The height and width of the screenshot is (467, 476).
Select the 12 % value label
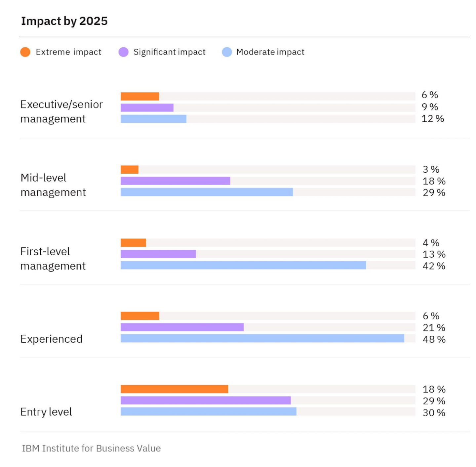432,119
